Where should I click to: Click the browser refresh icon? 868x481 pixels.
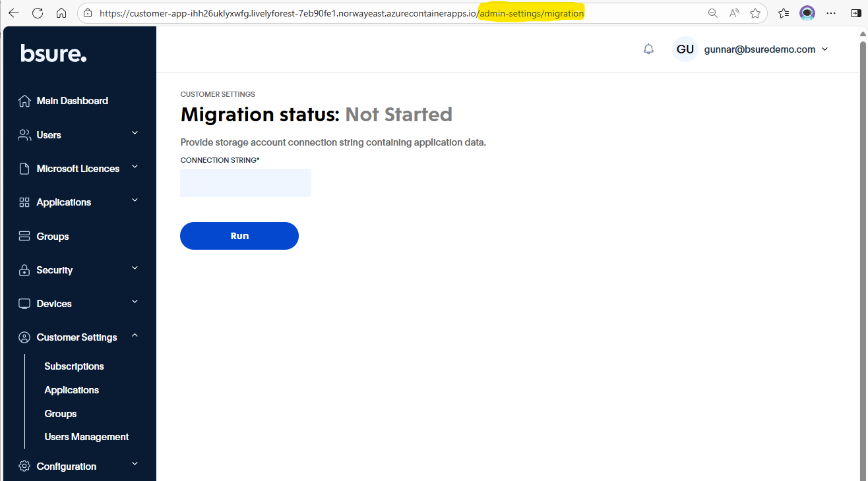pos(38,13)
